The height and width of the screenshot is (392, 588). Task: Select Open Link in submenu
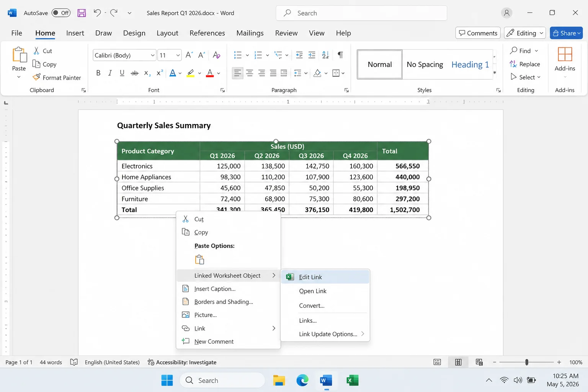[x=325, y=291]
